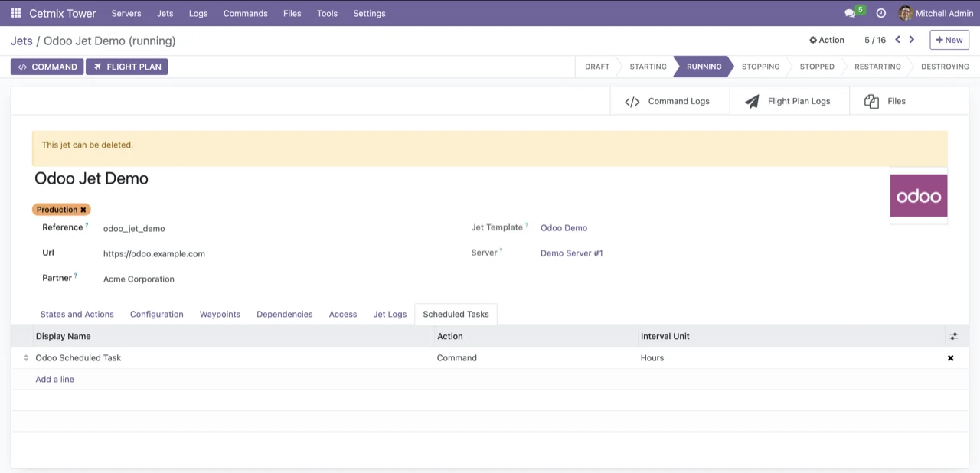Go to the next record with the right pager arrow
The image size is (980, 473).
[x=911, y=39]
